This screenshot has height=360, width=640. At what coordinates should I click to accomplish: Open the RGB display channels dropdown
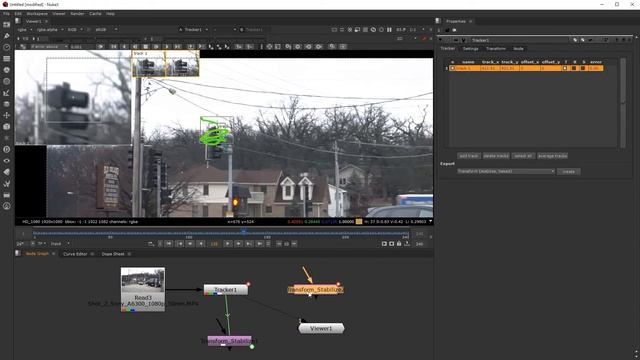point(75,30)
